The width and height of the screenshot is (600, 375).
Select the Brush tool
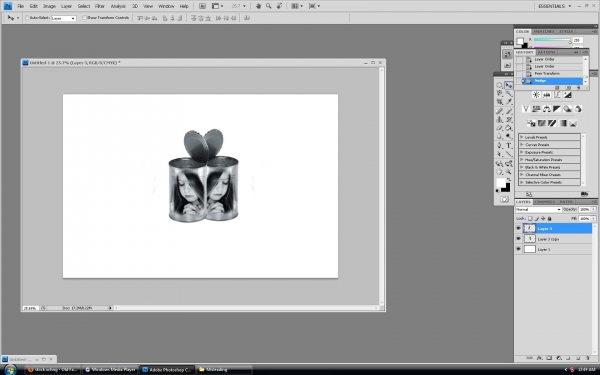(x=509, y=111)
